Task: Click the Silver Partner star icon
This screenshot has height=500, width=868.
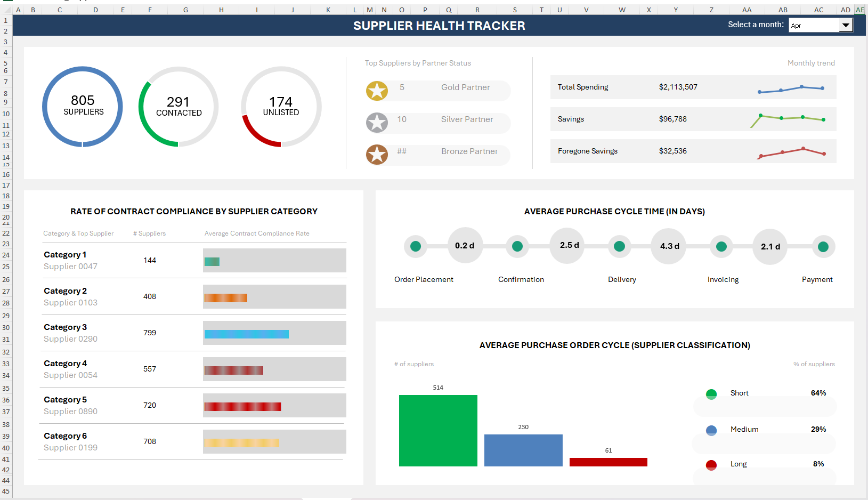Action: (377, 123)
